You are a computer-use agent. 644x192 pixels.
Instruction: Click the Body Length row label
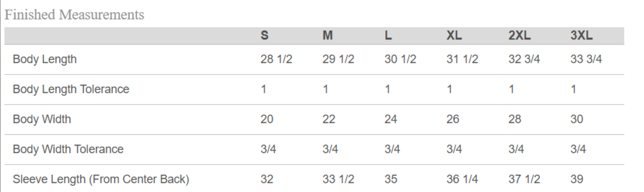[x=45, y=59]
